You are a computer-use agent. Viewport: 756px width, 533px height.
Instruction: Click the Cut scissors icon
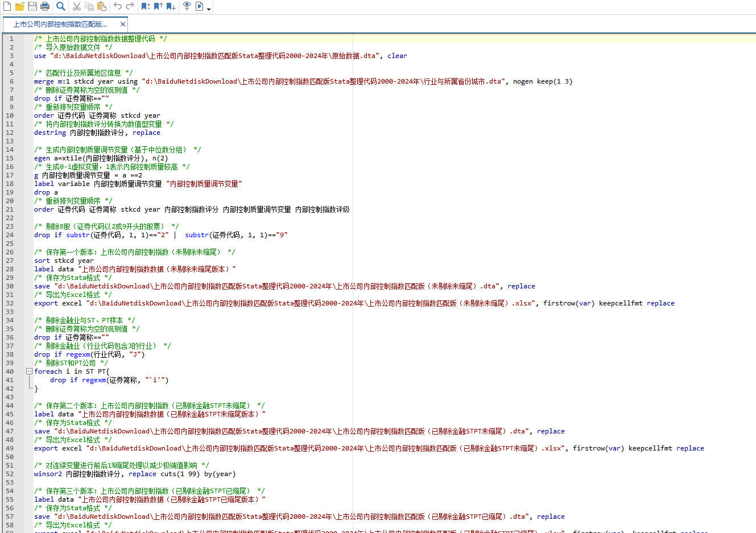77,6
